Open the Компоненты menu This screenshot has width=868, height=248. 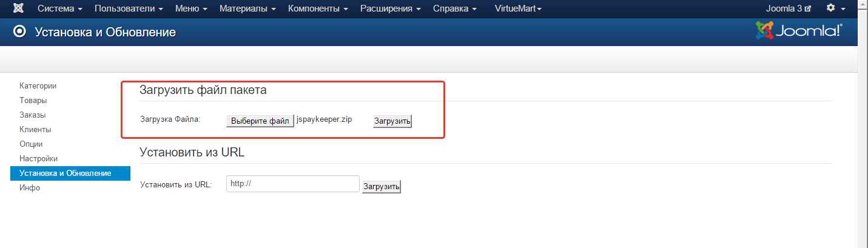point(318,9)
